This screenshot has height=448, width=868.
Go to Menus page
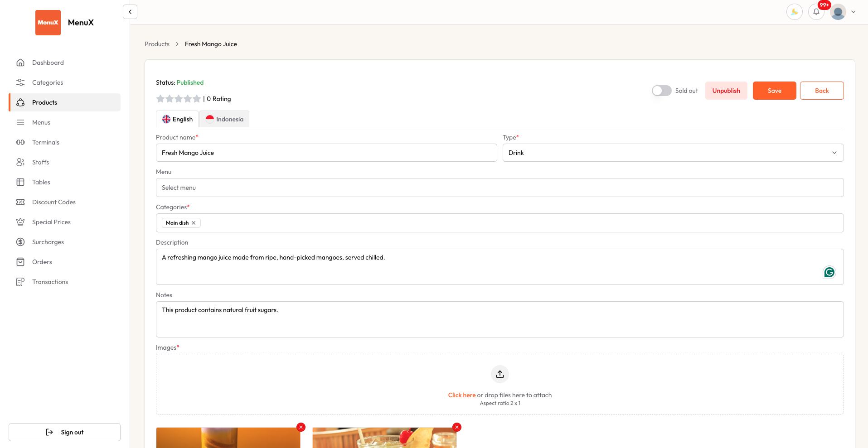tap(64, 122)
